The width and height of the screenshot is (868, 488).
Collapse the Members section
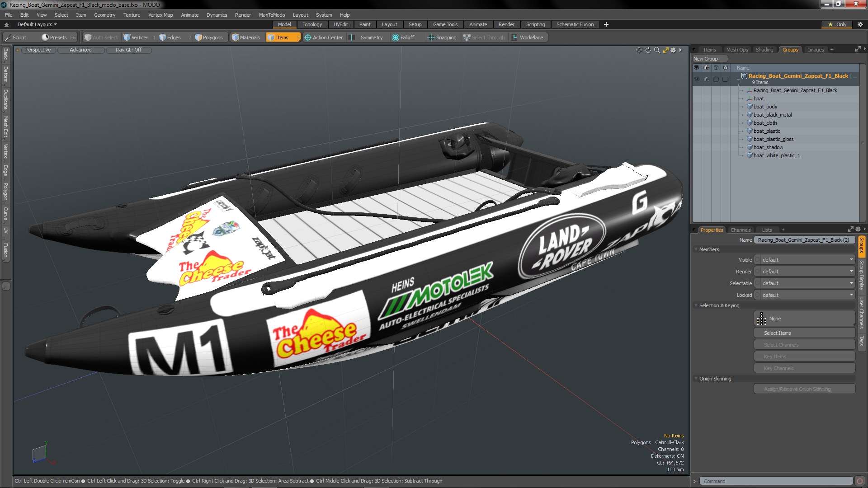tap(696, 249)
